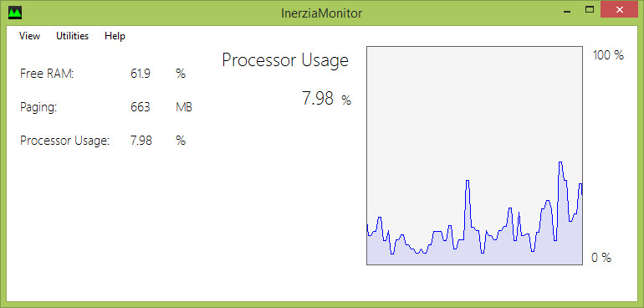Select the 61.9 Free RAM value
Viewport: 644px width, 308px height.
point(141,74)
